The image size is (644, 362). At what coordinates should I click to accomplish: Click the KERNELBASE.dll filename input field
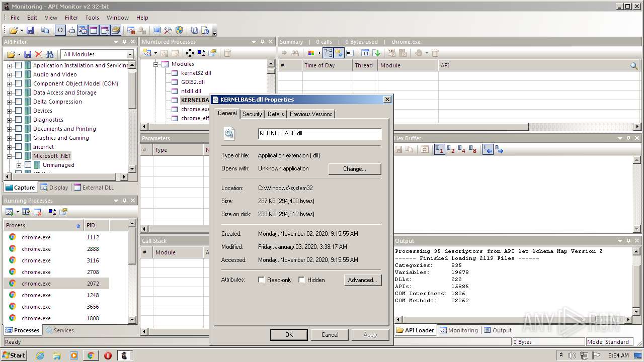click(x=319, y=134)
